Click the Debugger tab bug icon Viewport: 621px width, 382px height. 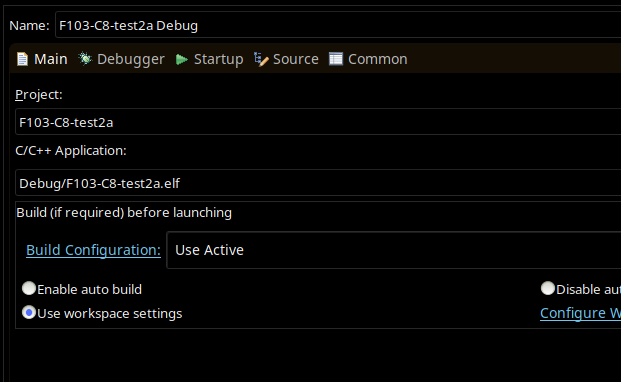pos(85,59)
